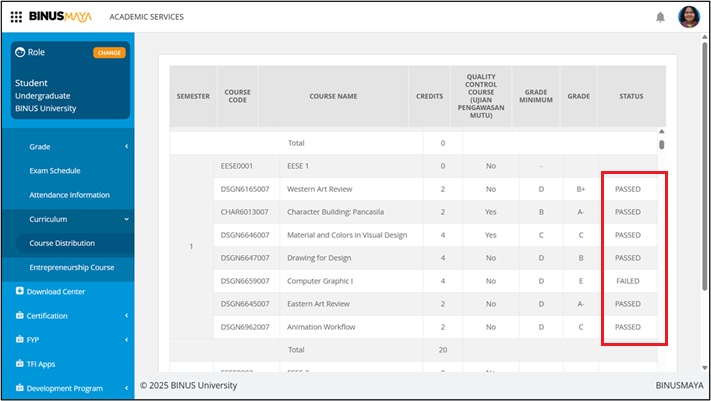Image resolution: width=711 pixels, height=401 pixels.
Task: Click course code DSGN6962007
Action: [245, 327]
